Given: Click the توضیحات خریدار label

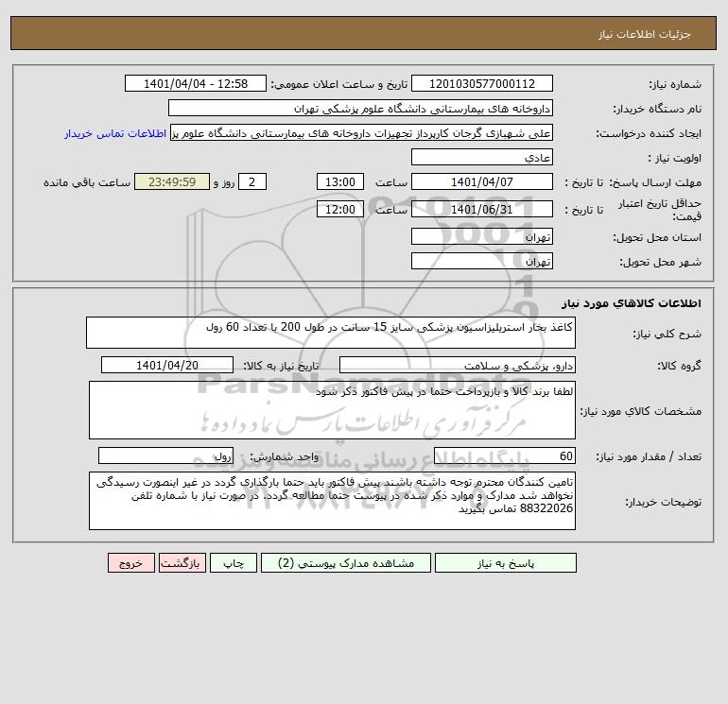Looking at the screenshot, I should coord(664,502).
